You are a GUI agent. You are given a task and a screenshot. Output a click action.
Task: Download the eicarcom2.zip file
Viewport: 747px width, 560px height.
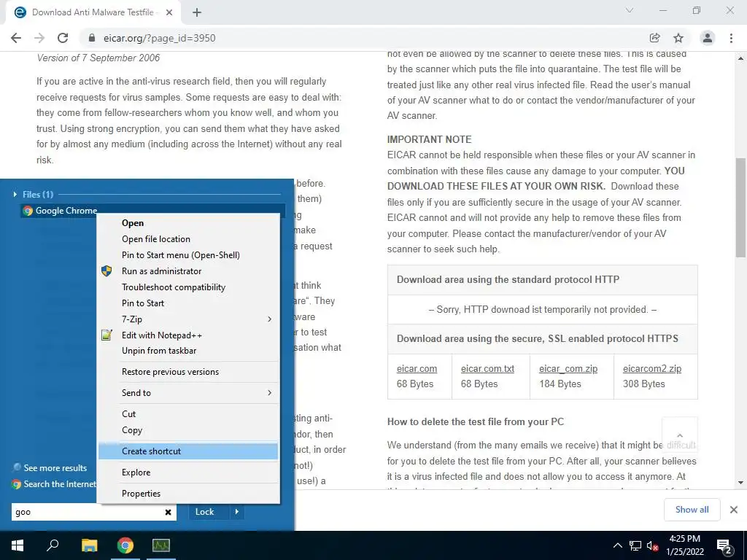[651, 368]
